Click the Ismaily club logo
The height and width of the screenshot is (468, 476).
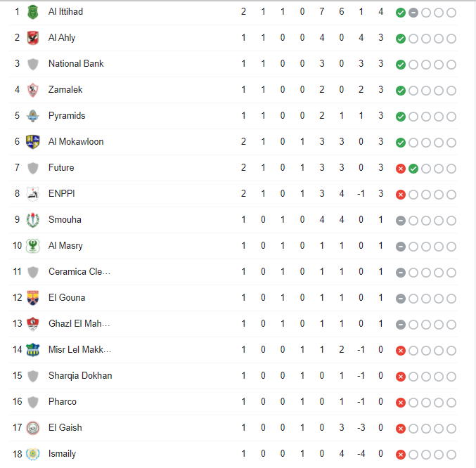click(33, 454)
